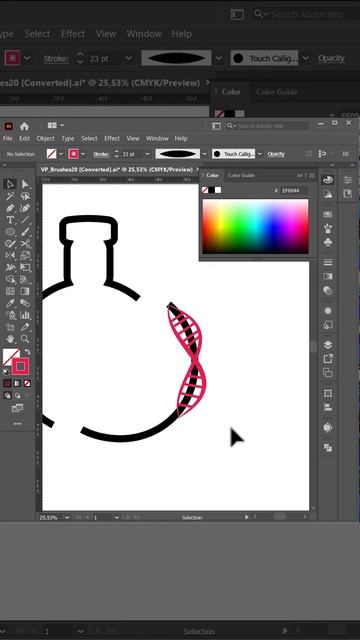Switch to Draw Behind mode

coord(17,396)
